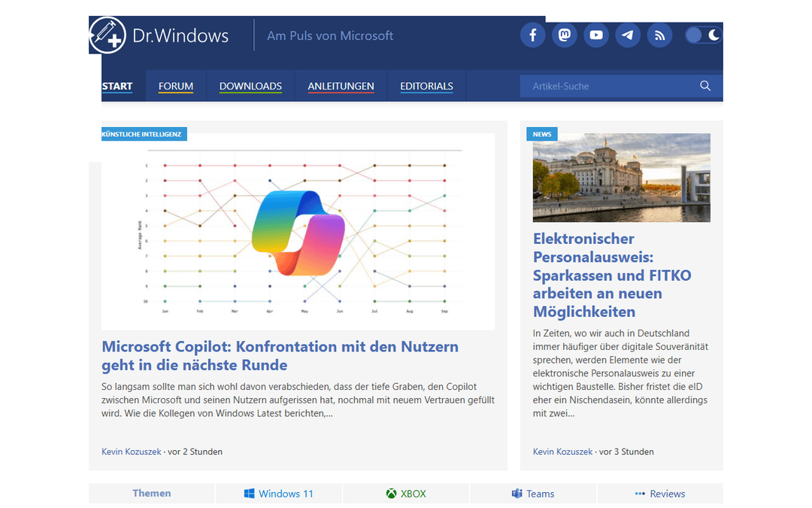The image size is (812, 508).
Task: Open the RSS feed icon
Action: tap(659, 35)
